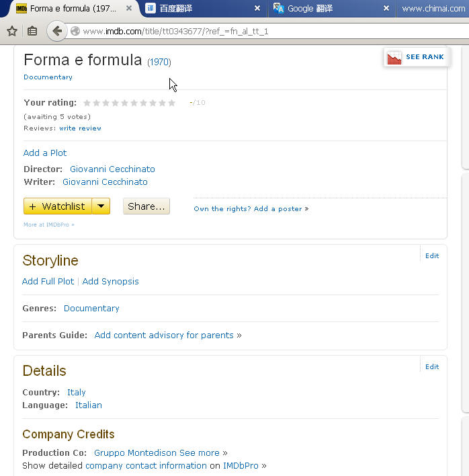Click Add Synopsis
Image resolution: width=469 pixels, height=476 pixels.
pos(110,282)
